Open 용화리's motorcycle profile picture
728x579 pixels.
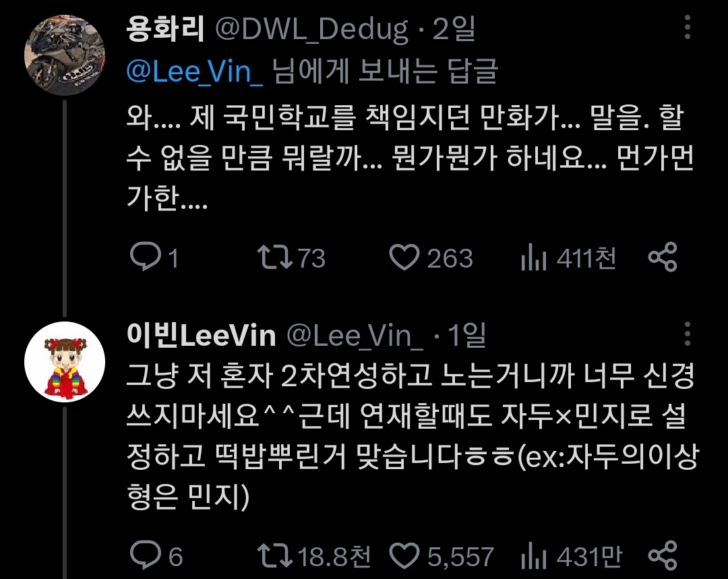coord(65,55)
